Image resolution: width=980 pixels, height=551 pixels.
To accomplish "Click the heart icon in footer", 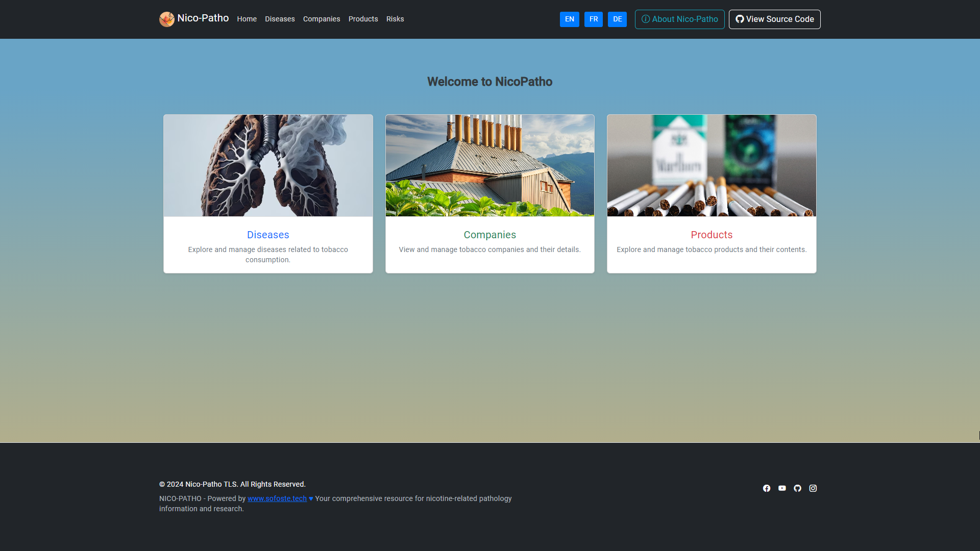I will 311,499.
